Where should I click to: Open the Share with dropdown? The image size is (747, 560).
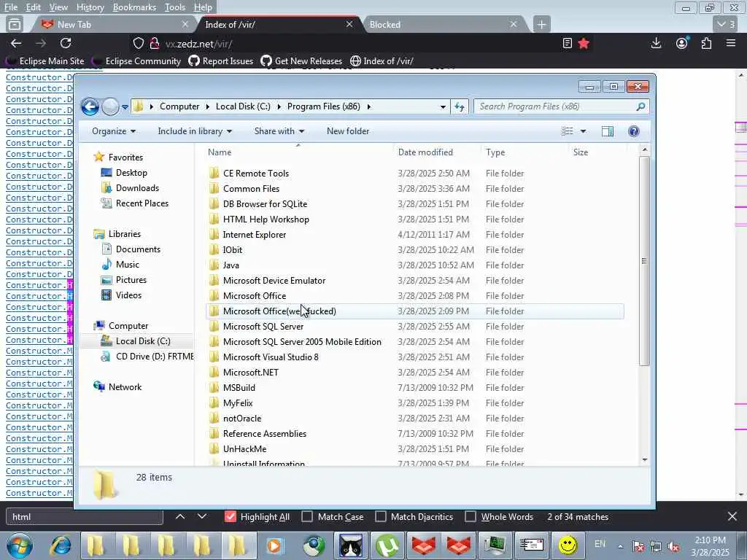click(x=279, y=131)
